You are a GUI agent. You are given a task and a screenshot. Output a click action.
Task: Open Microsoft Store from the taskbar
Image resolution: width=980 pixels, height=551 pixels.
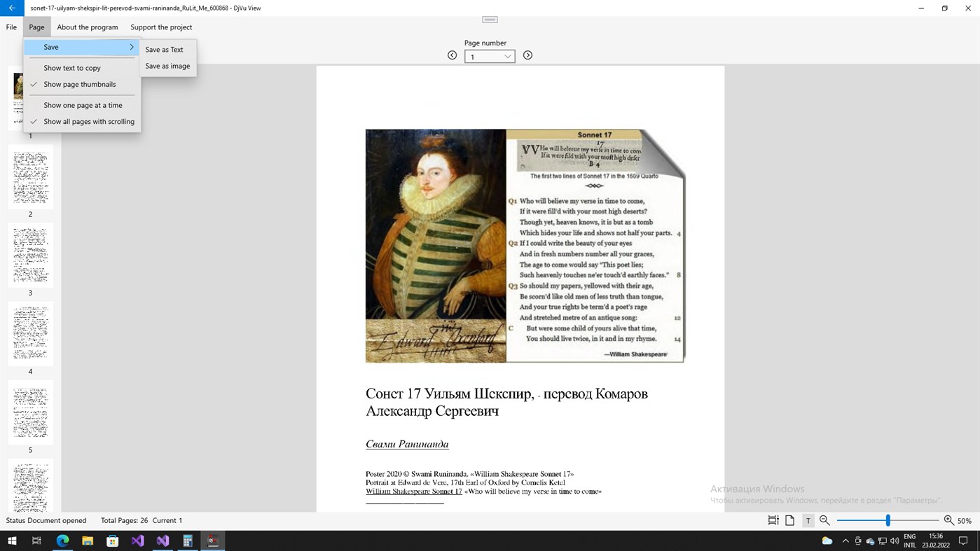[x=112, y=540]
